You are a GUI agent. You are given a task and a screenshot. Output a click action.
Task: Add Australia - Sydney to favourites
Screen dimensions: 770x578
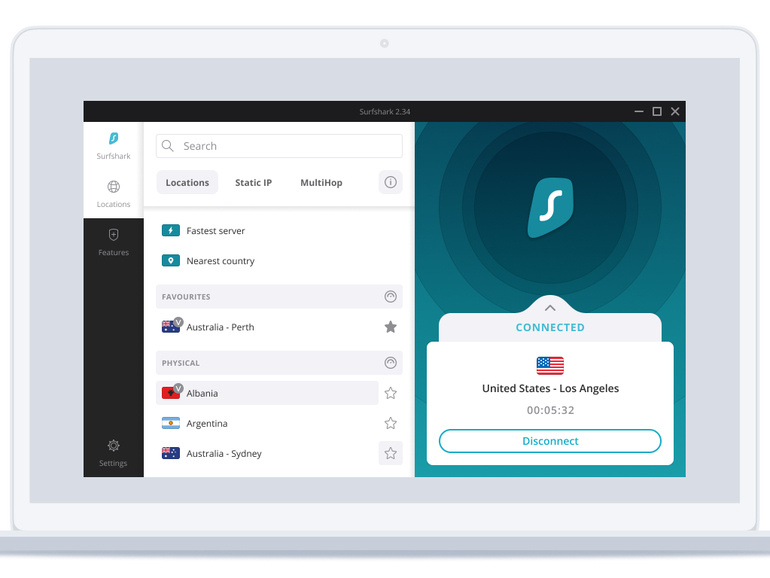pyautogui.click(x=390, y=453)
